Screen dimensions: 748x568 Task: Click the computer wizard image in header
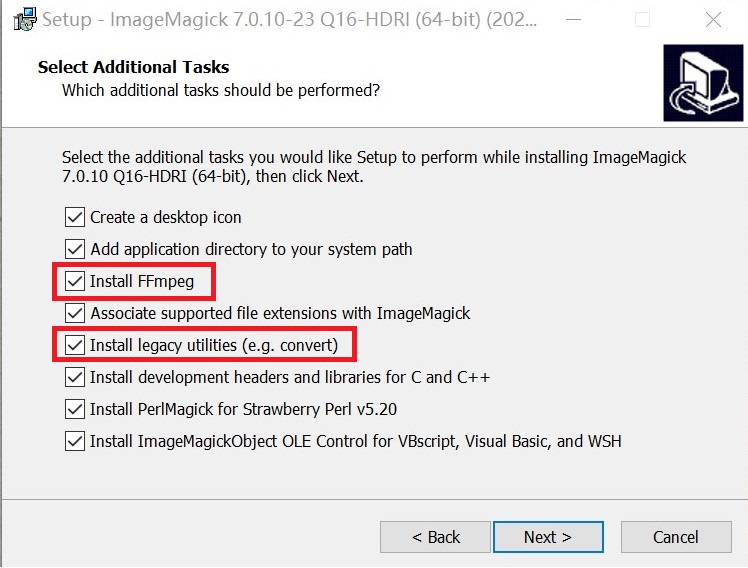pos(703,83)
